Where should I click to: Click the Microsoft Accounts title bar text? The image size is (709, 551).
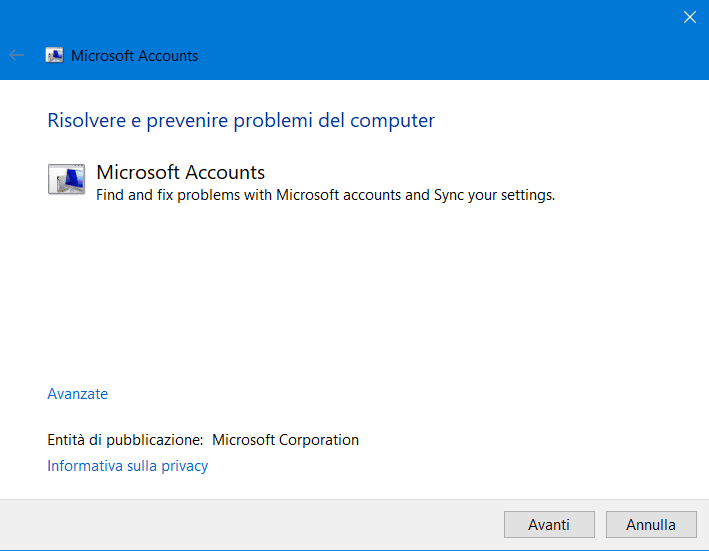coord(134,56)
